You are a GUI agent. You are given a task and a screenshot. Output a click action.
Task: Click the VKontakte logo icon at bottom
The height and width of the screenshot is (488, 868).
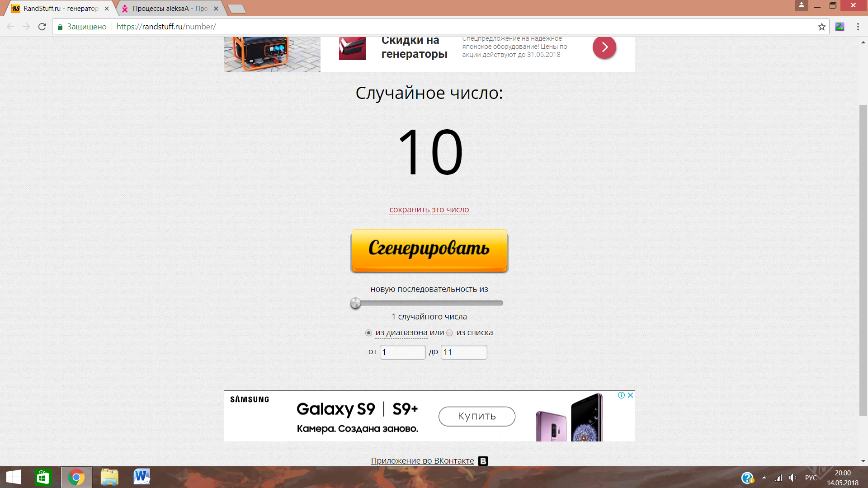(483, 461)
